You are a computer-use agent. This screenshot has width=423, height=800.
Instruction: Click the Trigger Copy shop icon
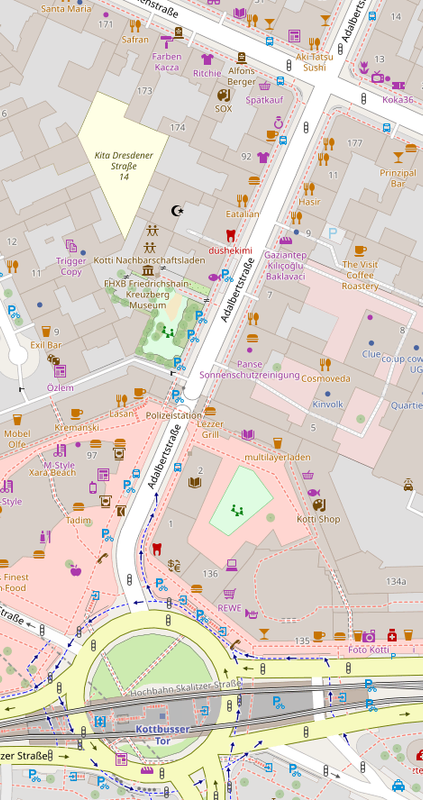click(71, 247)
